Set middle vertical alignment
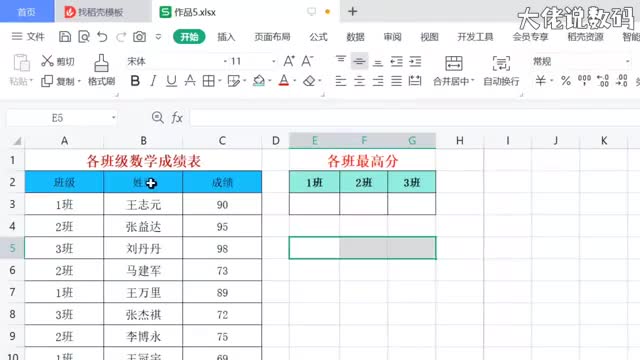This screenshot has height=360, width=640. (x=359, y=61)
